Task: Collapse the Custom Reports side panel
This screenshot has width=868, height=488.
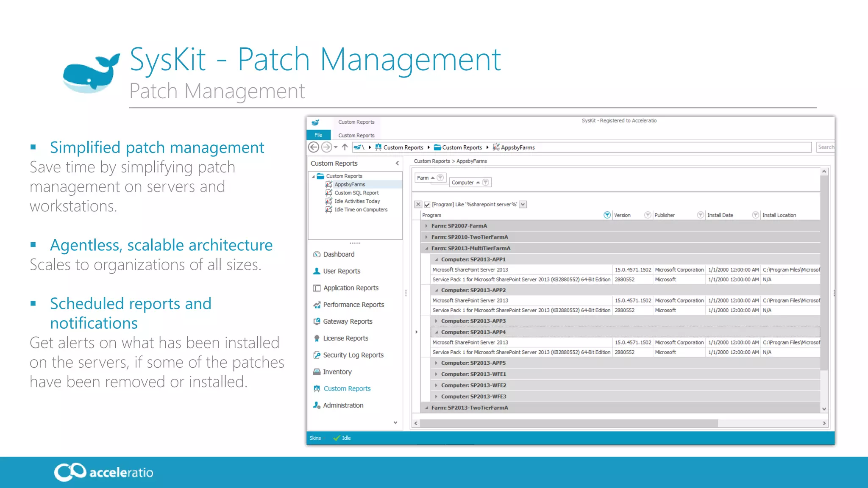Action: click(397, 163)
